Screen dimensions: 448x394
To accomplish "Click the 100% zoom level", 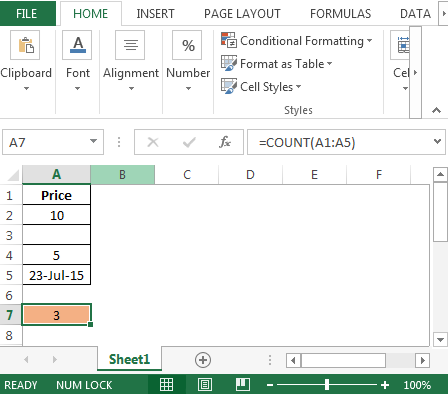I will (x=417, y=385).
